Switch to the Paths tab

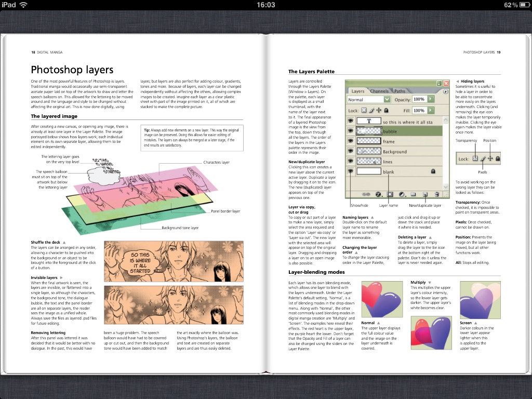(x=400, y=91)
